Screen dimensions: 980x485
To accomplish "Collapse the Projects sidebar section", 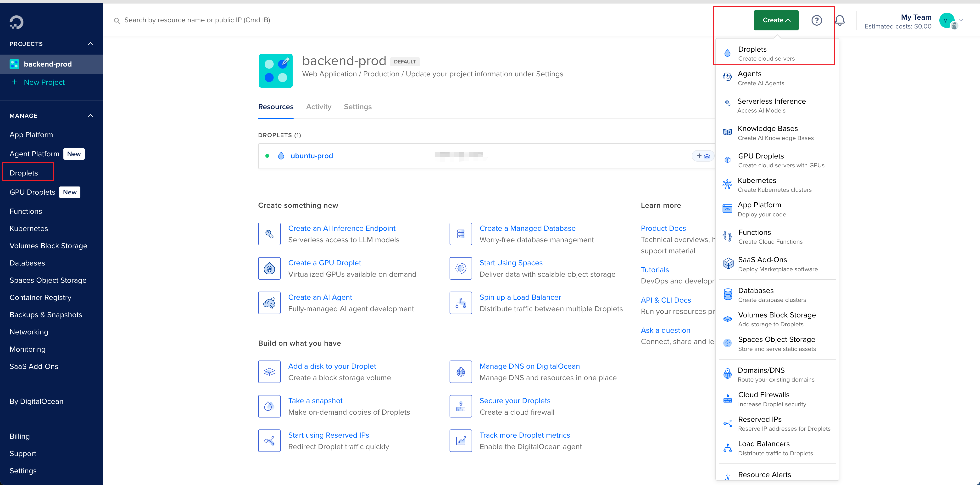I will tap(90, 44).
